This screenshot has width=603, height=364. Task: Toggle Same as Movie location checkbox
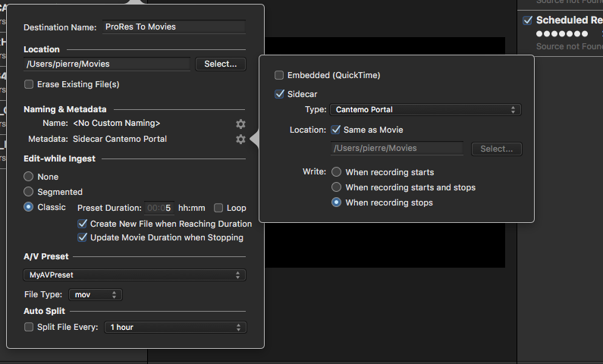pos(336,130)
